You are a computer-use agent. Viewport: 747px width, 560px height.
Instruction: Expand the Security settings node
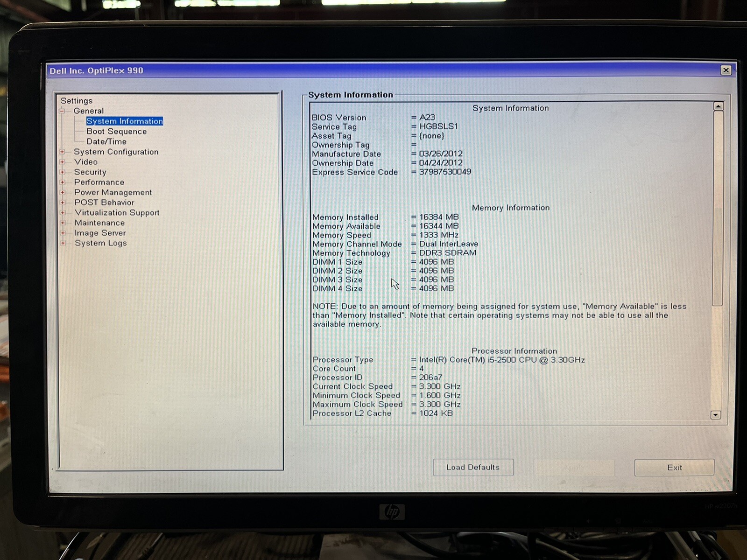point(62,172)
